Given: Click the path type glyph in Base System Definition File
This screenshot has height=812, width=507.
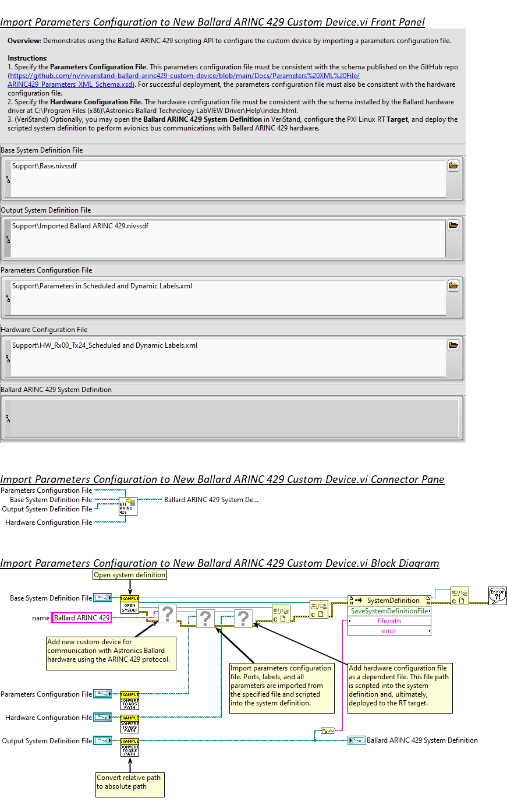Looking at the screenshot, I should (8, 179).
